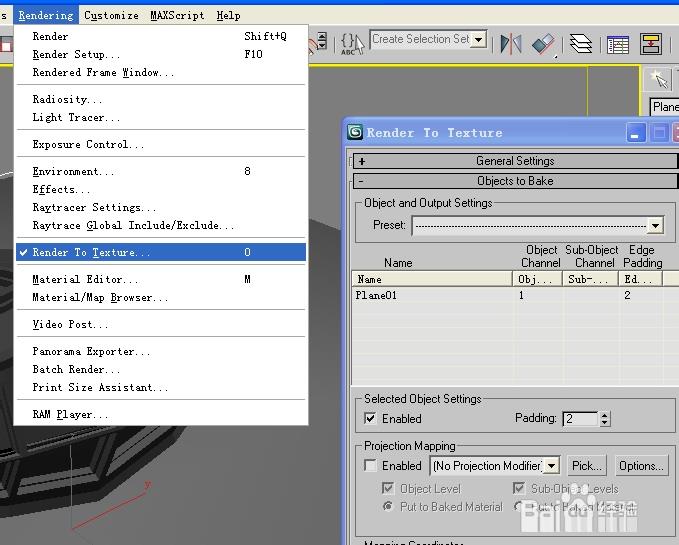This screenshot has height=545, width=679.
Task: Open the Preset dropdown
Action: pos(655,226)
